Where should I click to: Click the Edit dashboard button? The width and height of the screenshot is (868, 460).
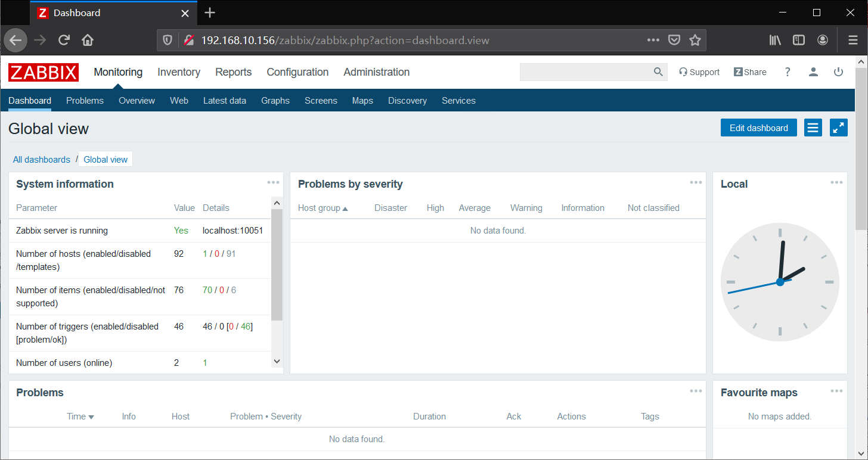(x=759, y=128)
